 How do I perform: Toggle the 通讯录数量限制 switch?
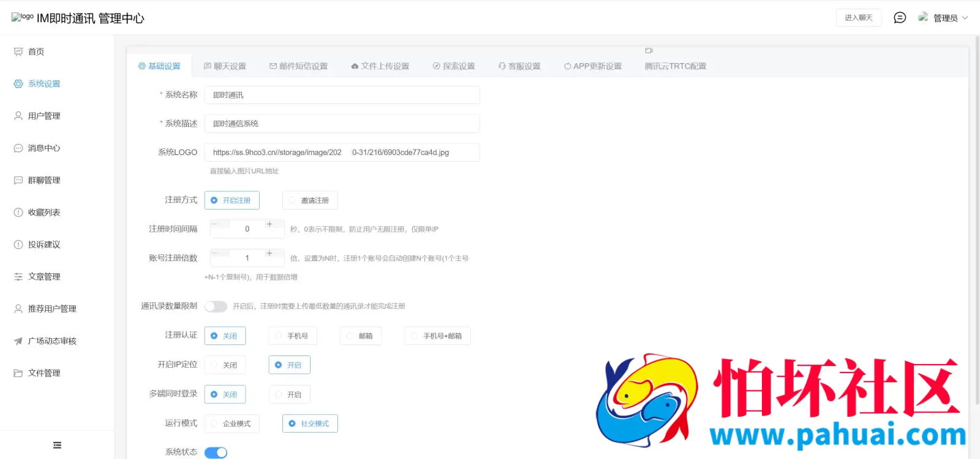(x=216, y=306)
